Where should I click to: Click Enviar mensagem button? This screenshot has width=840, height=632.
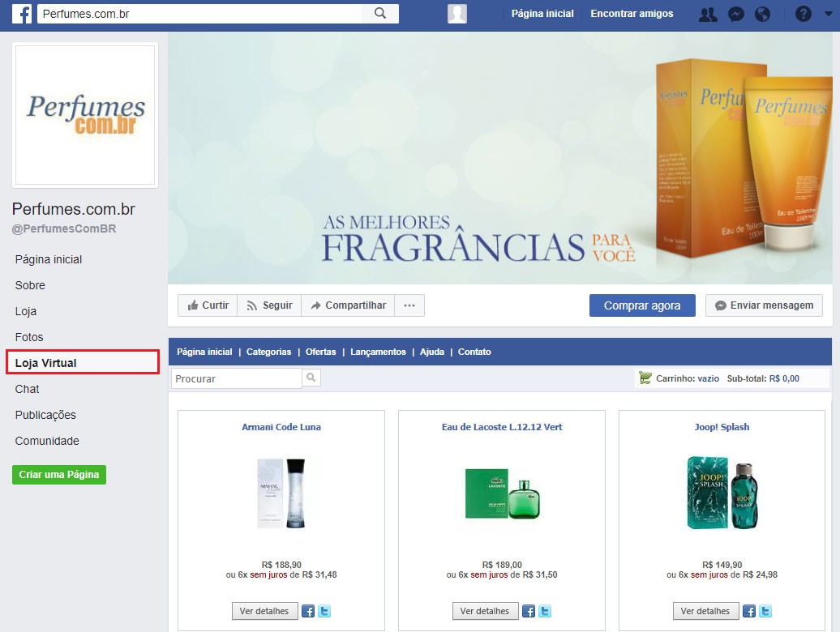764,305
